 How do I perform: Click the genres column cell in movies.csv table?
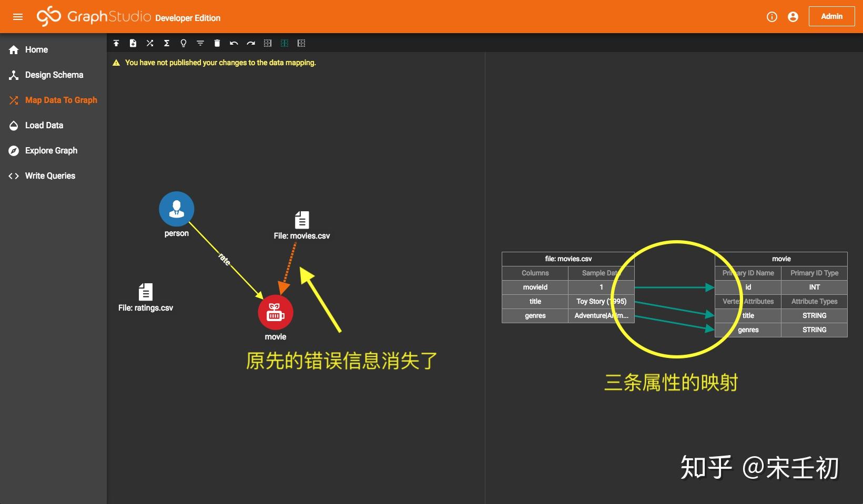[535, 315]
